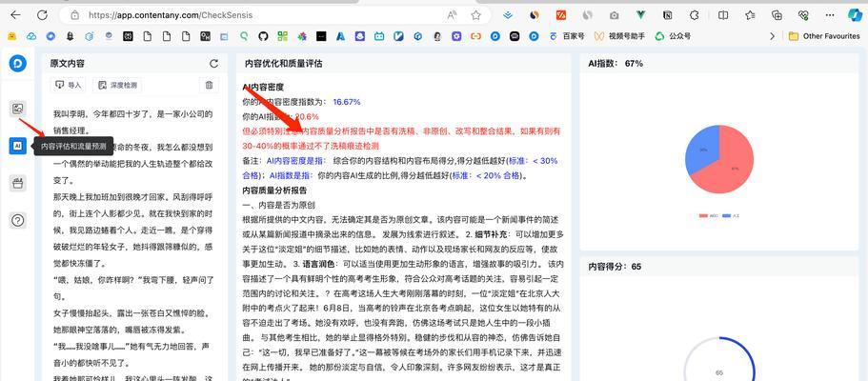
Task: Click the AI指数： 67% heading
Action: click(615, 64)
